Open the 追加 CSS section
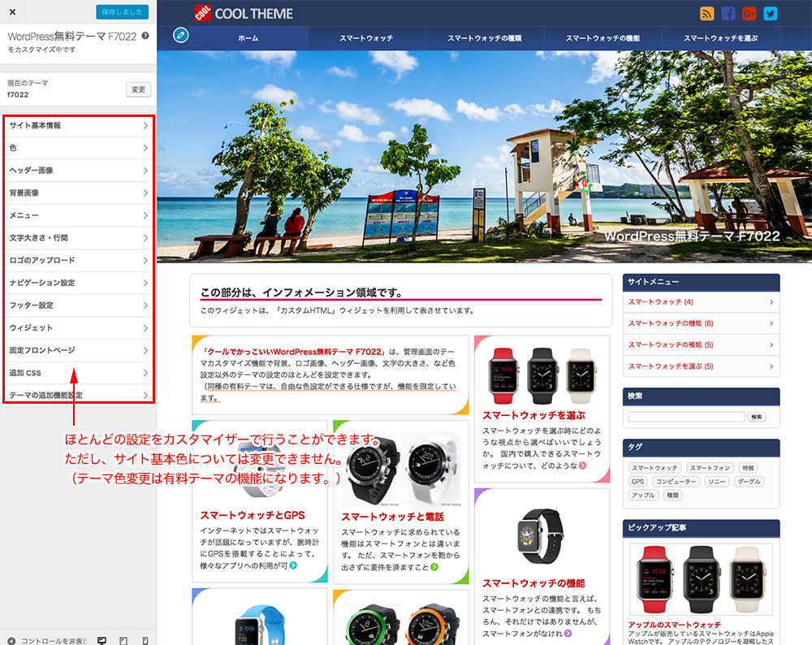This screenshot has height=645, width=812. point(79,373)
